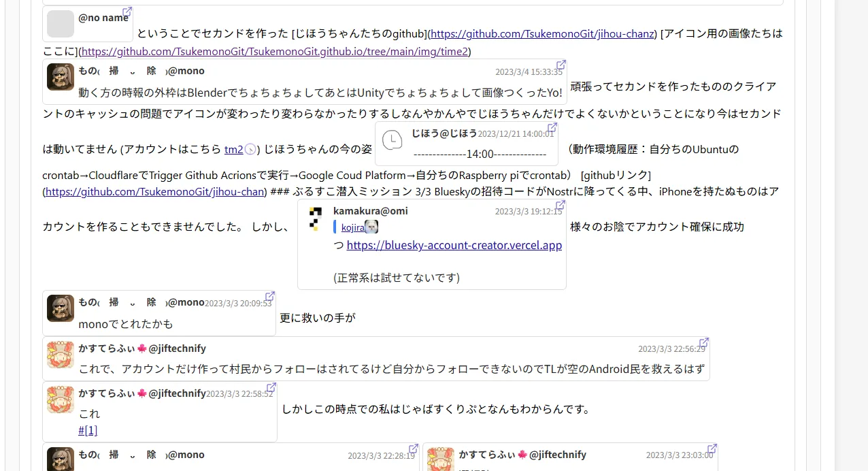Click the tm2 account link

click(x=233, y=149)
